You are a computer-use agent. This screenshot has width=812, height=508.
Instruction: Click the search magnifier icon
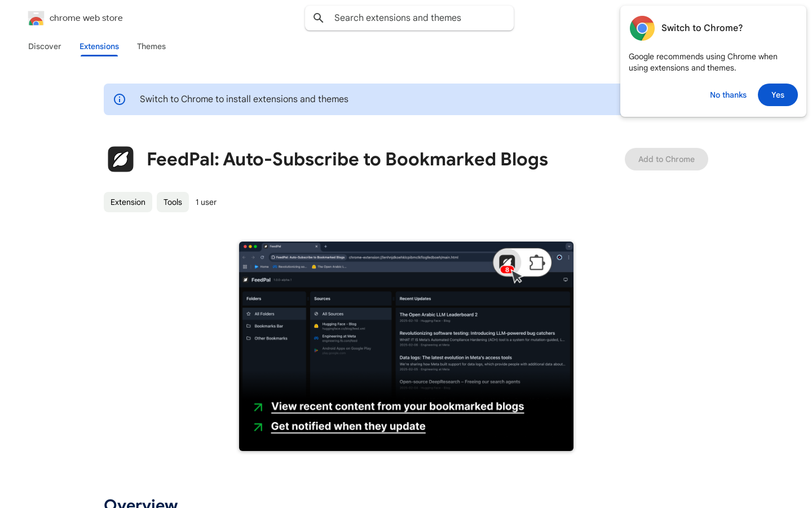pyautogui.click(x=319, y=18)
